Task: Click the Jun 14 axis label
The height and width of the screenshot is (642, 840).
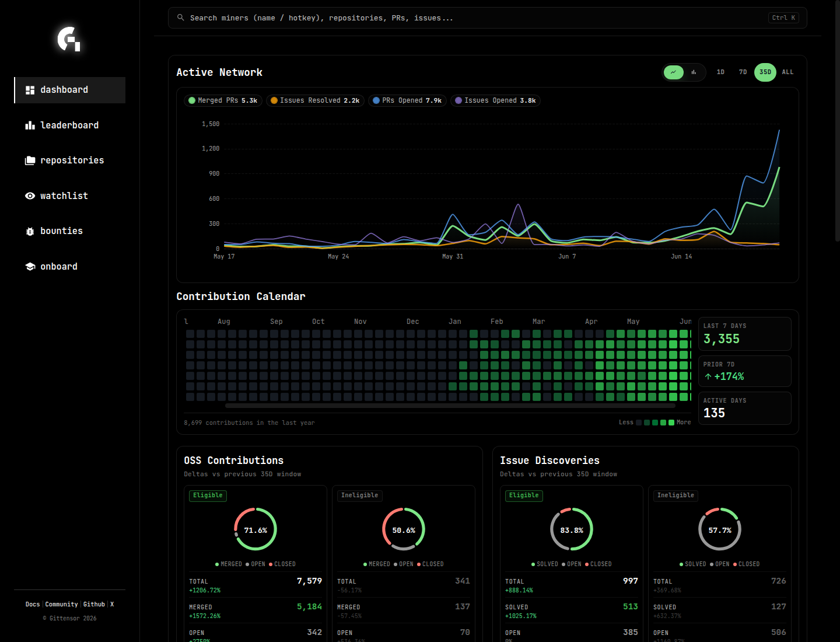Action: 681,257
